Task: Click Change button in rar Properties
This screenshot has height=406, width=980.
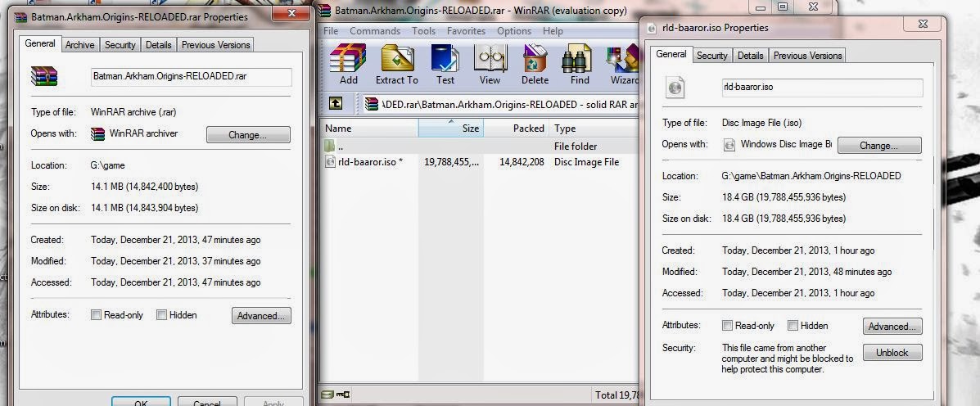Action: 248,135
